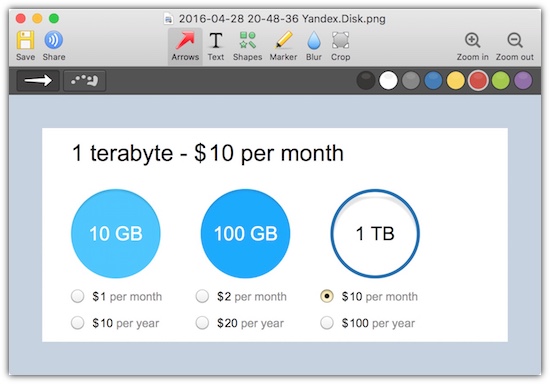Select the $20 per year radio option

(x=202, y=323)
